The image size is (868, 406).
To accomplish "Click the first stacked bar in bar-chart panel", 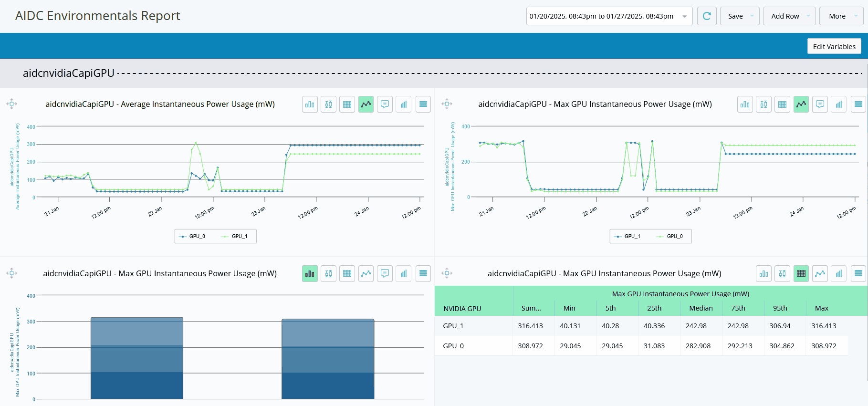I will pyautogui.click(x=137, y=358).
